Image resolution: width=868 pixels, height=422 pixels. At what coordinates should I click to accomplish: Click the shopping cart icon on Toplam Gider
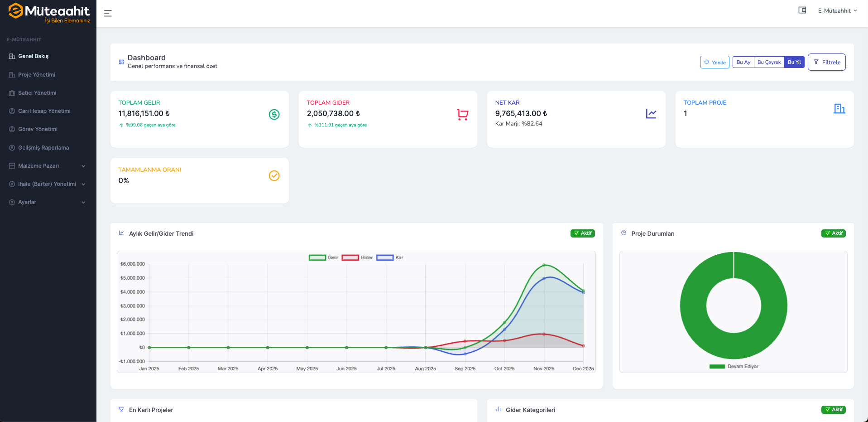point(462,115)
